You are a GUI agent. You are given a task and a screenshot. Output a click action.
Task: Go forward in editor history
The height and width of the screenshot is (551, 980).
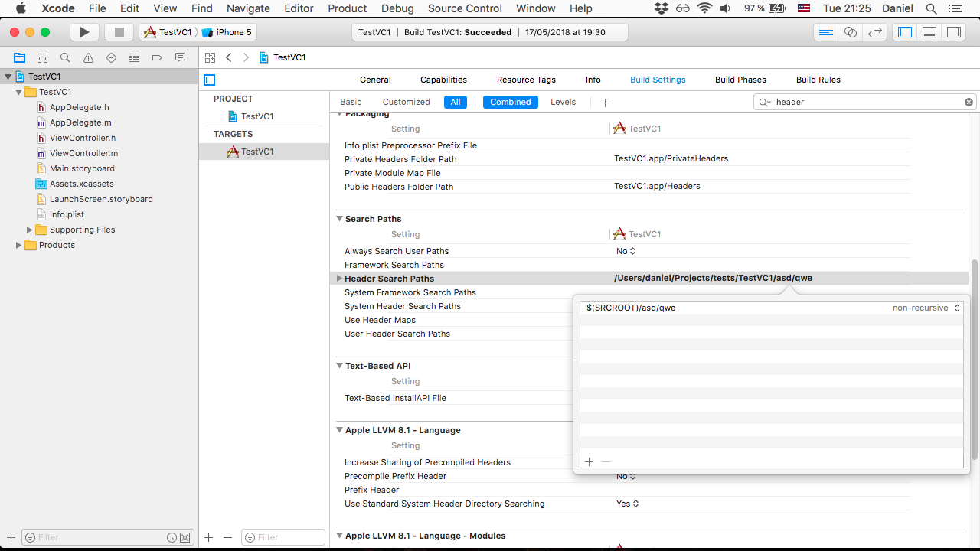[x=246, y=57]
